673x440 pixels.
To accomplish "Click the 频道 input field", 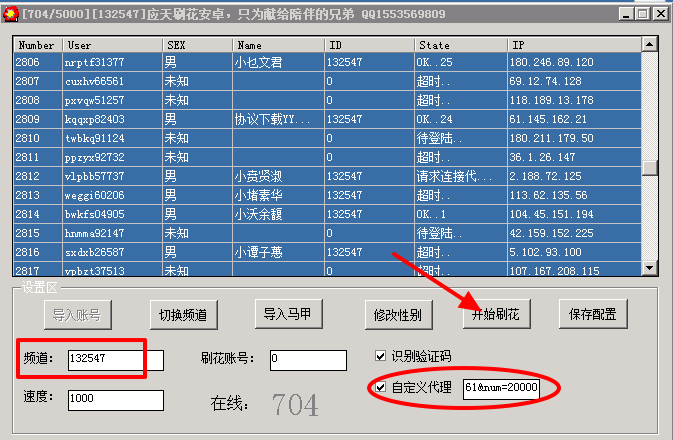I will [103, 359].
